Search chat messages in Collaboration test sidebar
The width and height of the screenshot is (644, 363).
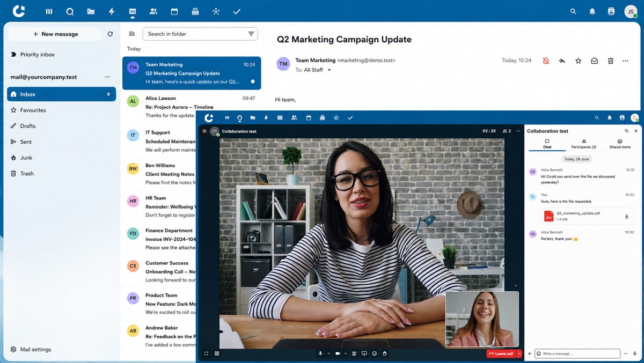pos(626,131)
